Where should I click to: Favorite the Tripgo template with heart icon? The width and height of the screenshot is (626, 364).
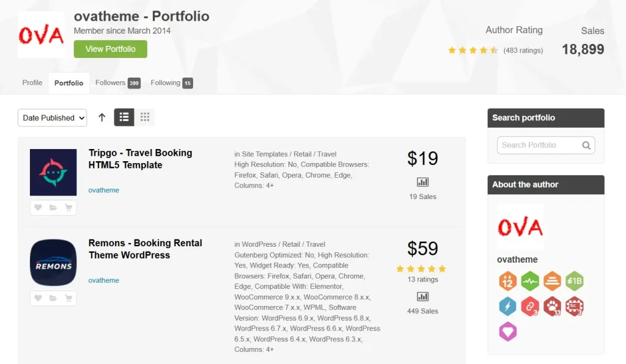(38, 207)
